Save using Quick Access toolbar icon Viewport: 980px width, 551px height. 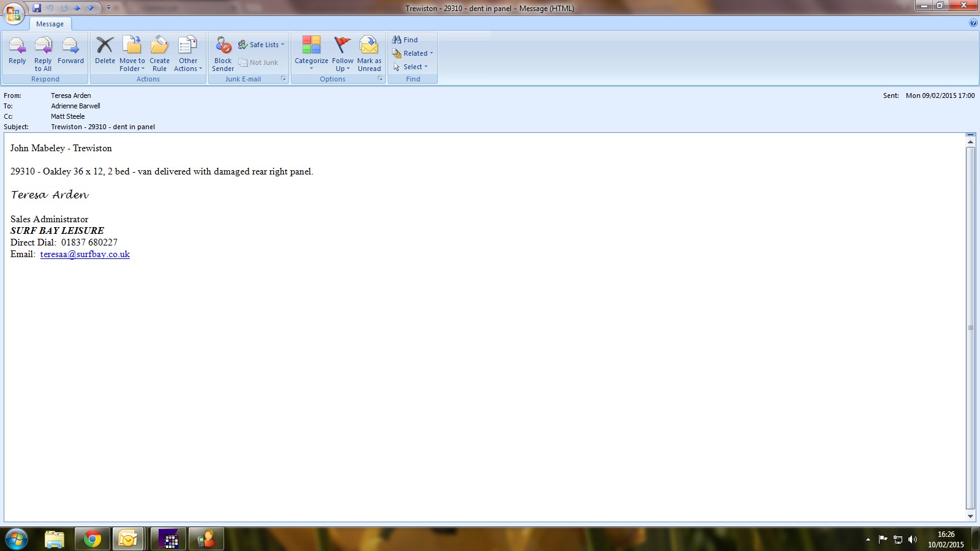[x=37, y=8]
